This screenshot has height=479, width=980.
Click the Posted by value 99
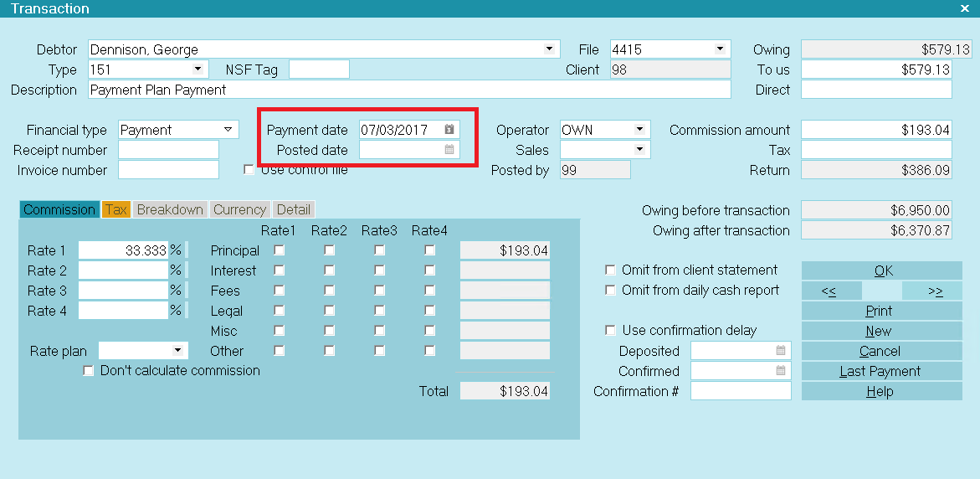pos(596,170)
